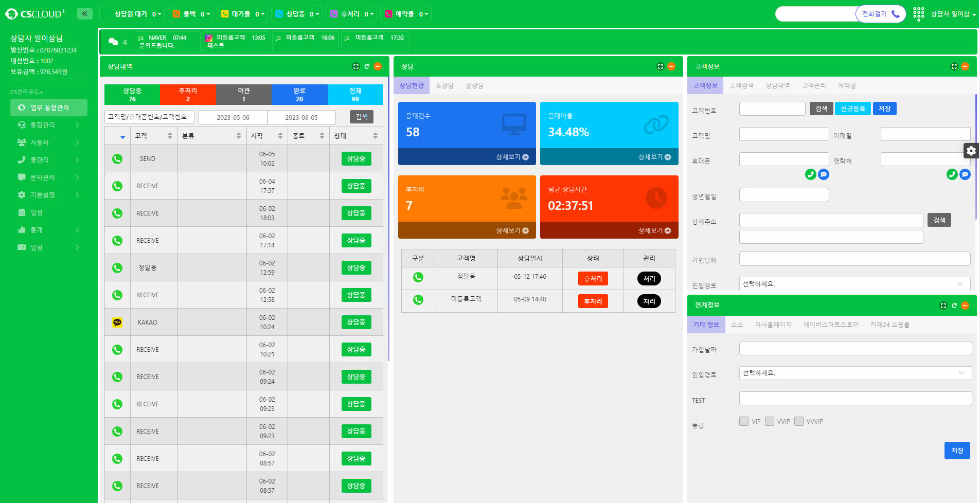
Task: Check the VIP grade checkbox
Action: [744, 421]
